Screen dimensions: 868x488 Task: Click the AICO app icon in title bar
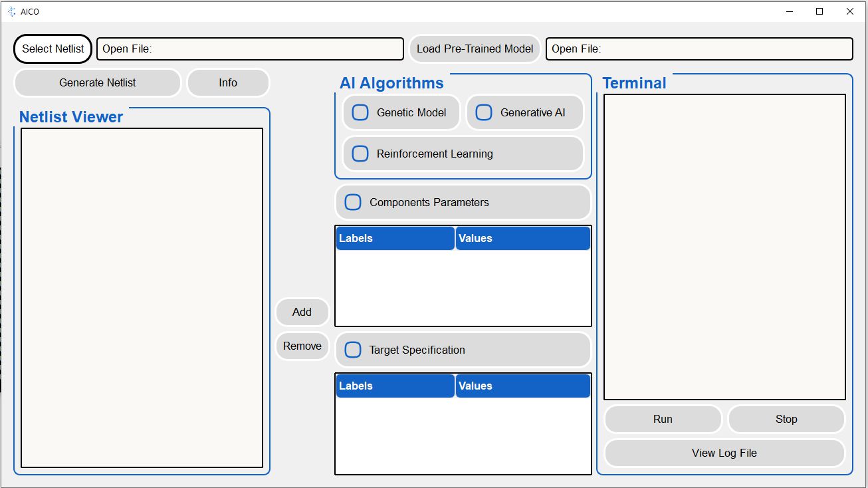[11, 11]
